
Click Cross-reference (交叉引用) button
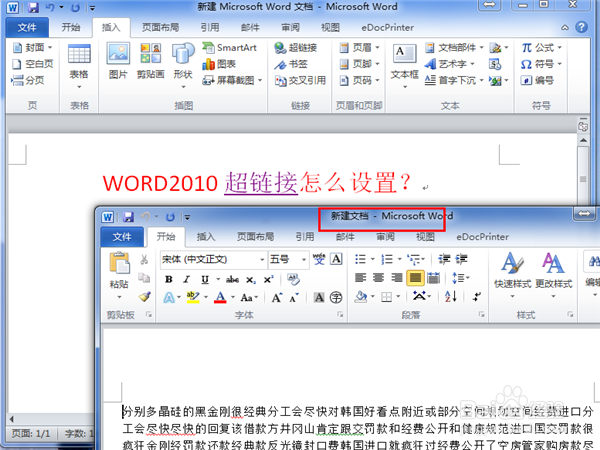click(300, 80)
